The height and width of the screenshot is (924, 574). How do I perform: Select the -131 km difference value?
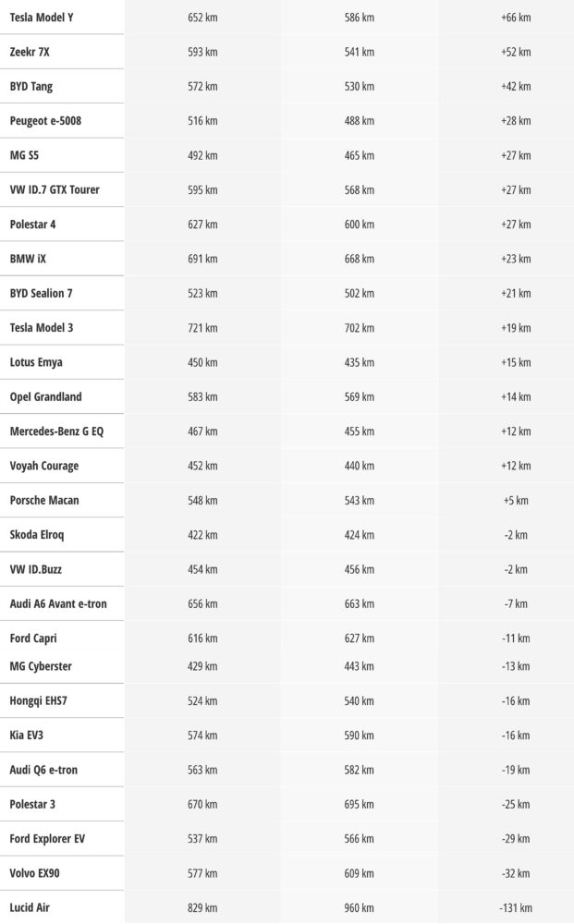coord(516,907)
